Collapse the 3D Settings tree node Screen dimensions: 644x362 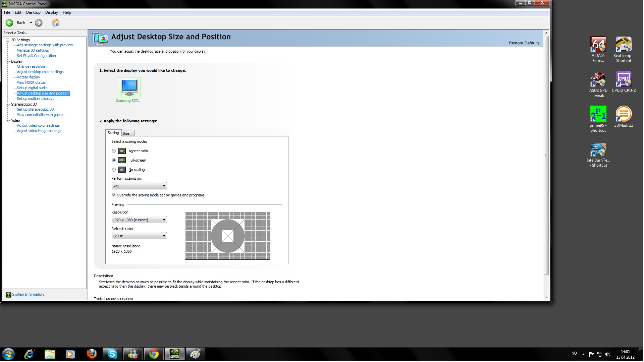click(7, 40)
